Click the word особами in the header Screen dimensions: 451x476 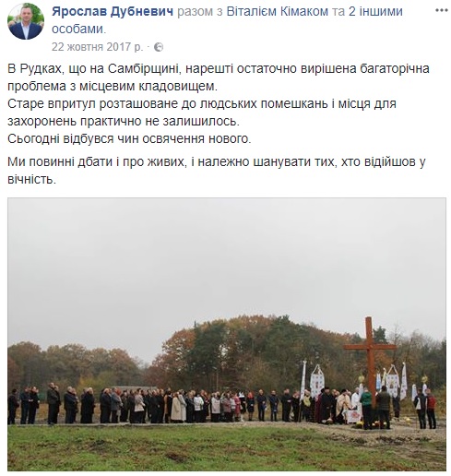[78, 30]
